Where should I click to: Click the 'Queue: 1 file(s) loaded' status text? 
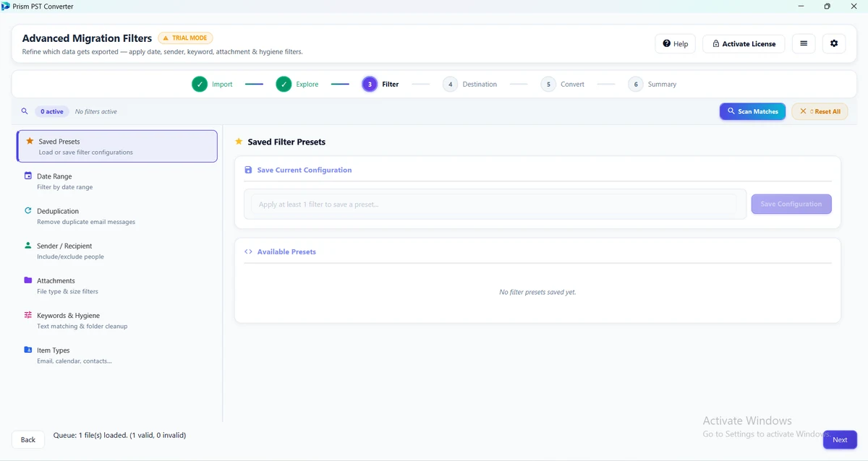[120, 436]
